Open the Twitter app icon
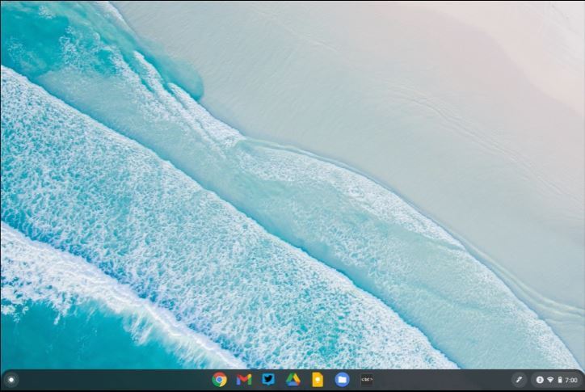Screen dimensions: 585x392 (x=268, y=379)
